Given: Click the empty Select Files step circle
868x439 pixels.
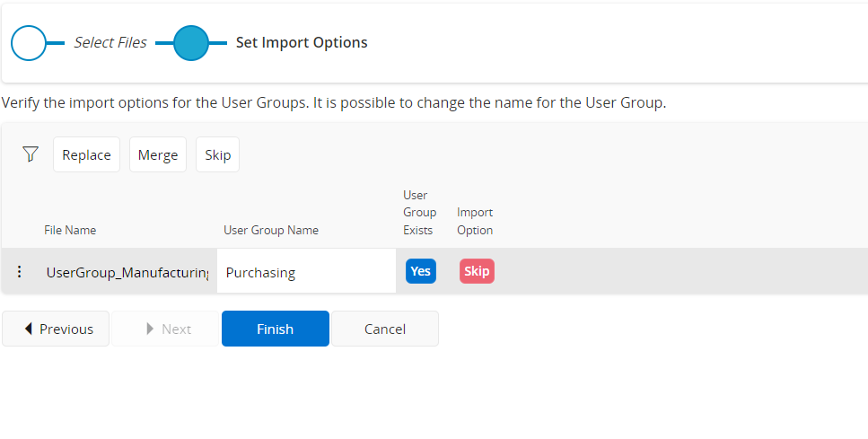Looking at the screenshot, I should pyautogui.click(x=28, y=42).
